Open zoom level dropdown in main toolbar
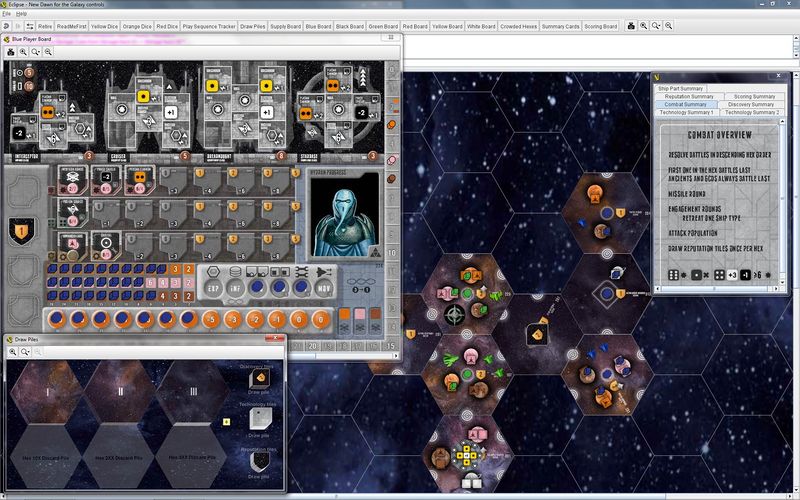 [656, 26]
